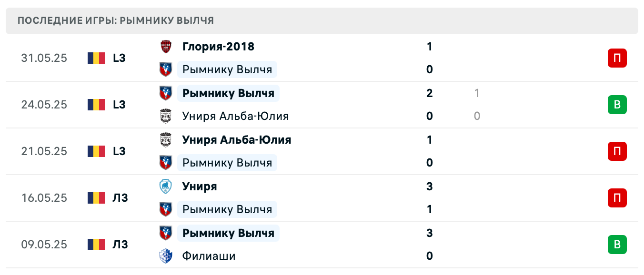Click the Romania flag next to 31.05.25
Viewport: 644px width, 275px height.
[96, 58]
